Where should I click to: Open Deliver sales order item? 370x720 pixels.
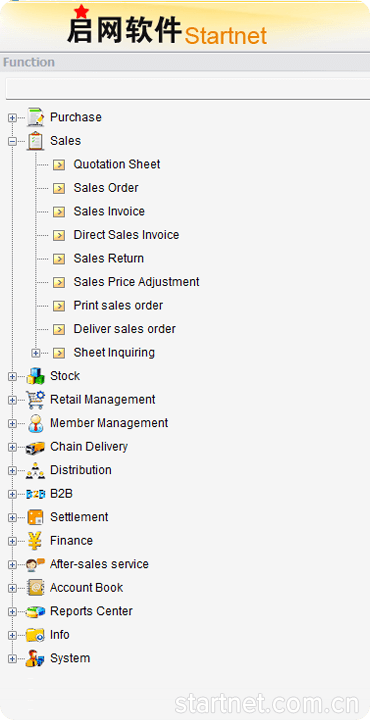124,329
